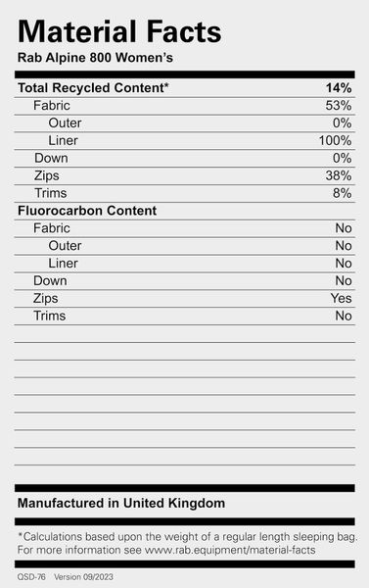Select the Liner label under recycled Fabric
Viewport: 369px width, 588px height.
pos(63,140)
